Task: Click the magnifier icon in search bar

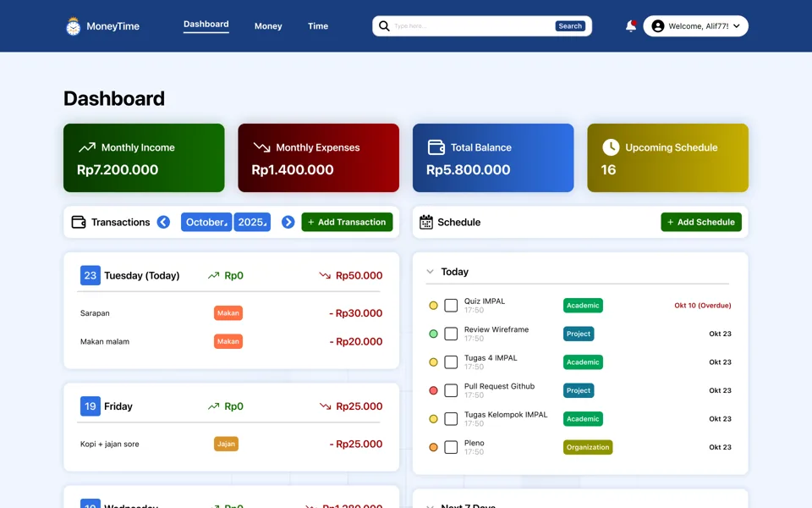Action: tap(384, 26)
